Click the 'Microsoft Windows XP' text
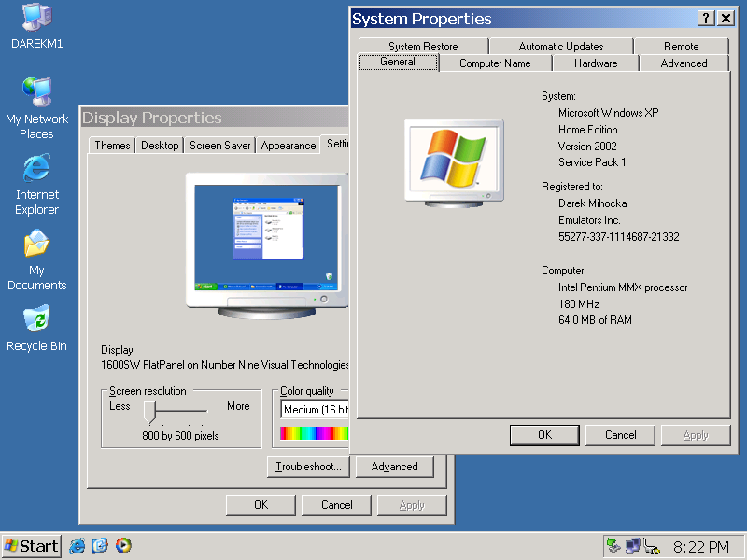747x560 pixels. [x=609, y=113]
